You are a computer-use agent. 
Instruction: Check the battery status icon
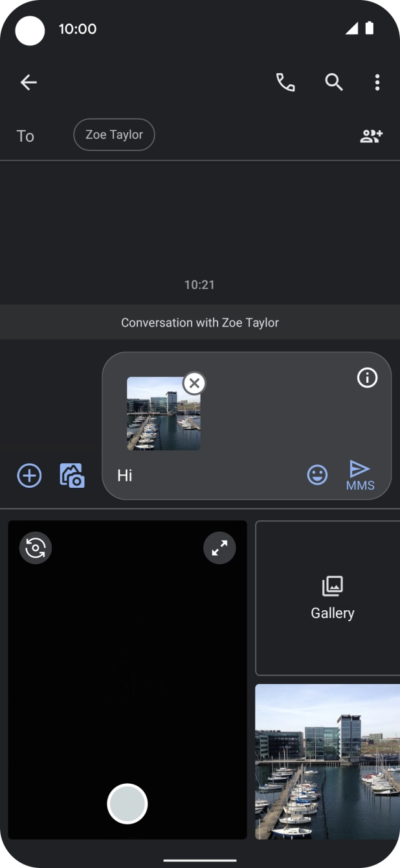click(370, 28)
